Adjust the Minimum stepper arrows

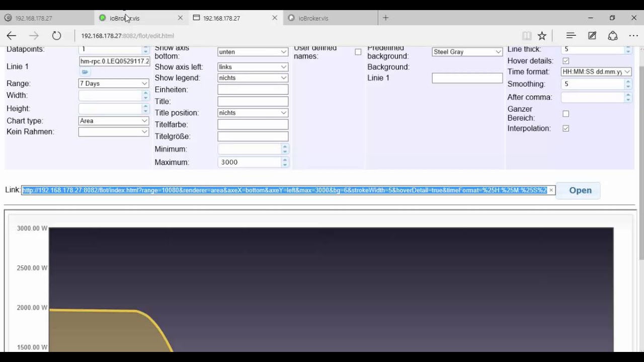pyautogui.click(x=285, y=149)
